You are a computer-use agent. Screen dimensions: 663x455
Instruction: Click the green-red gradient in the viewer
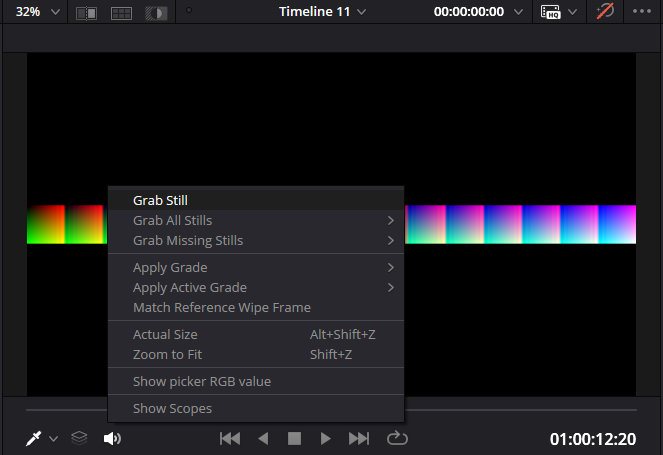click(x=67, y=225)
